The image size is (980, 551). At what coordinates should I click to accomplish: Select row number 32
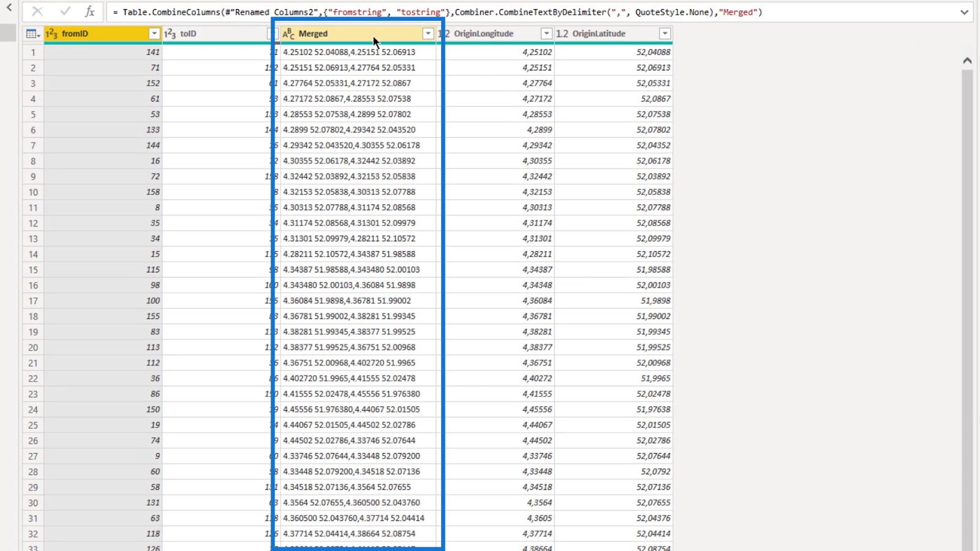point(33,534)
